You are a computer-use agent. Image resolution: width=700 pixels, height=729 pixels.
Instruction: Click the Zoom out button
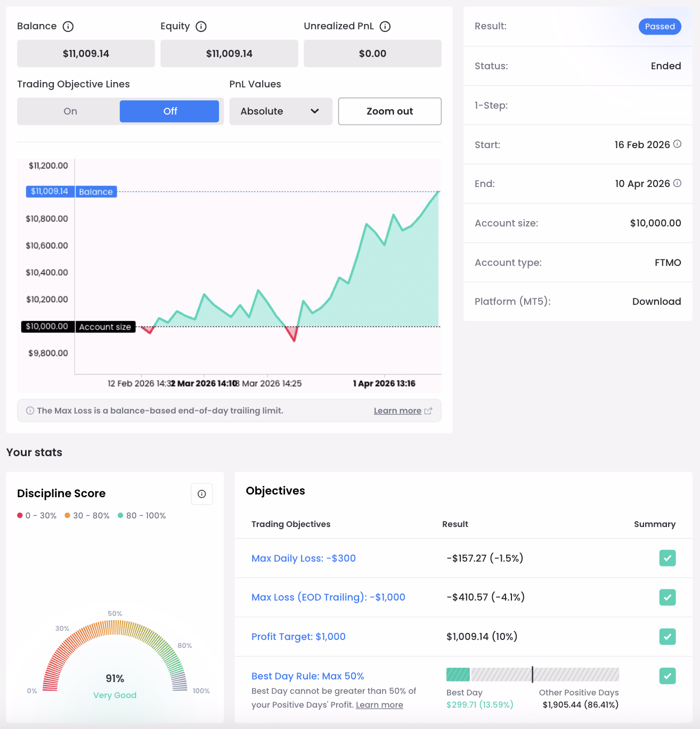click(x=390, y=111)
